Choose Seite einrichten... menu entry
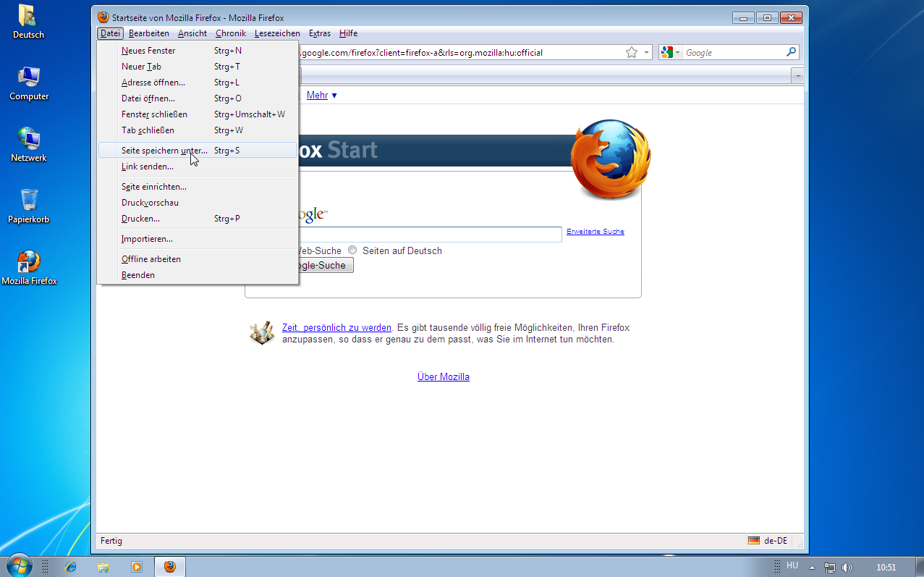This screenshot has width=924, height=577. [198, 187]
